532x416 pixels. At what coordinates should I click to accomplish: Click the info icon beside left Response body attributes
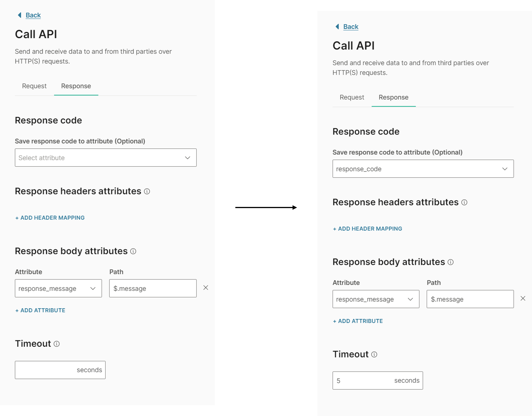click(133, 251)
